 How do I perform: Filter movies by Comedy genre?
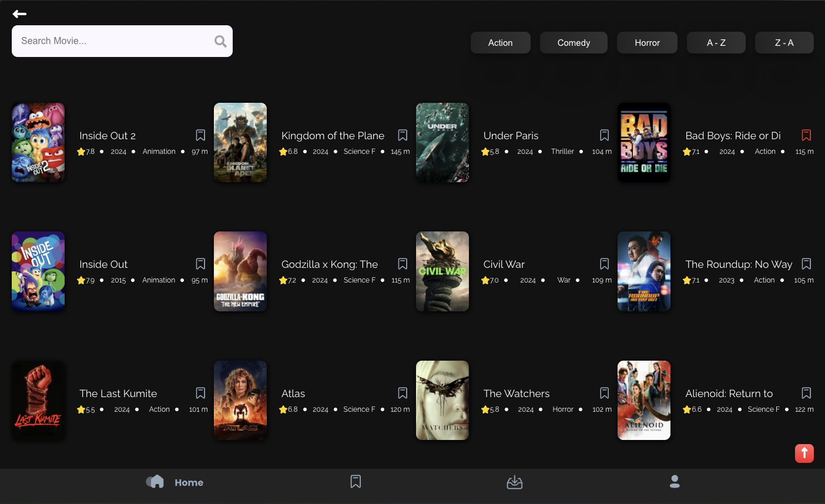click(574, 43)
